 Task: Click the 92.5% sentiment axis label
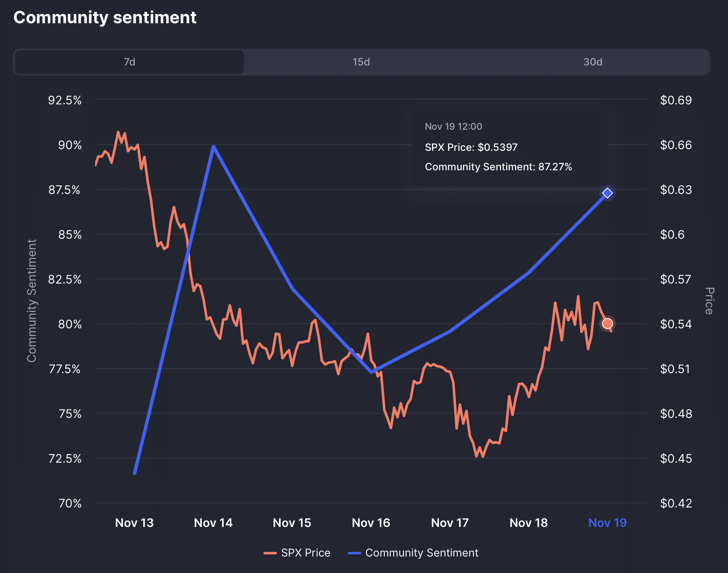click(64, 101)
